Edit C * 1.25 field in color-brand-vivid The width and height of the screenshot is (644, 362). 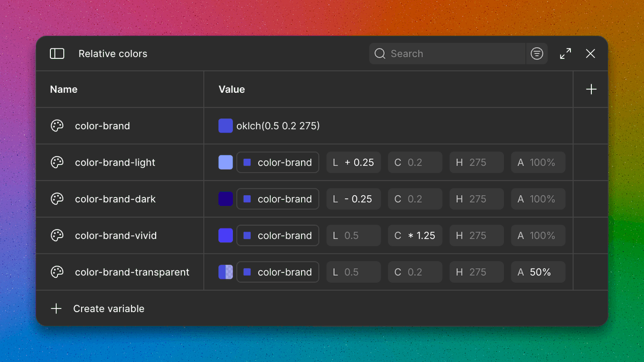tap(415, 235)
